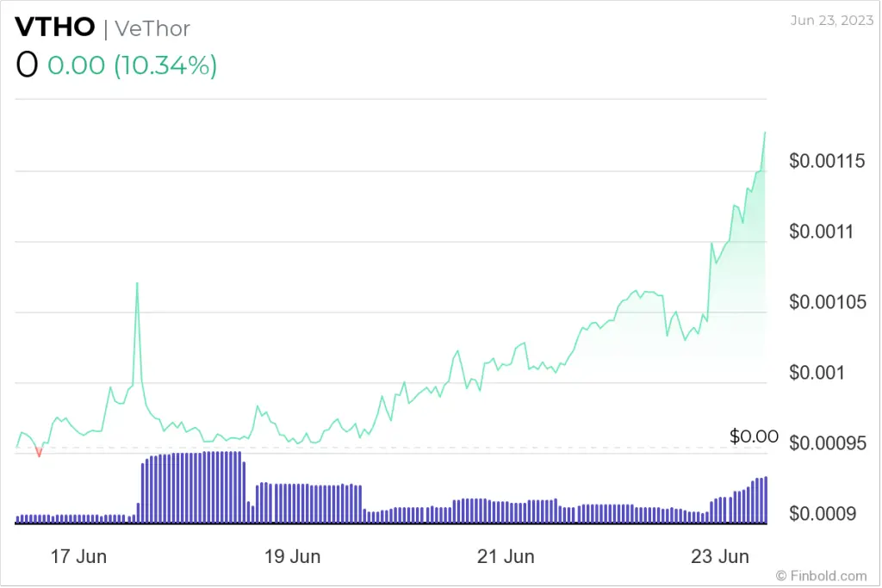Click the 19 Jun x-axis date label
The image size is (882, 588).
[292, 556]
